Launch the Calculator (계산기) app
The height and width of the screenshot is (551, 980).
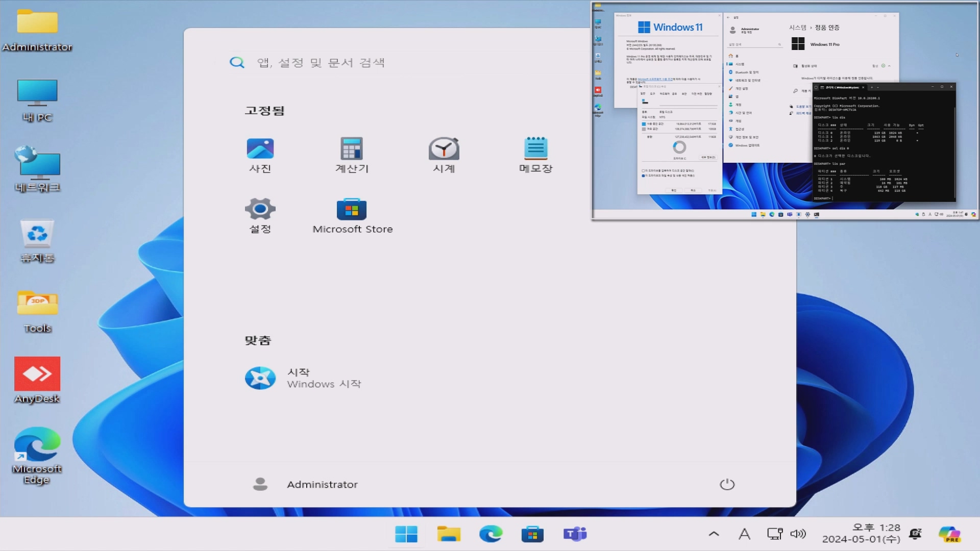click(352, 149)
